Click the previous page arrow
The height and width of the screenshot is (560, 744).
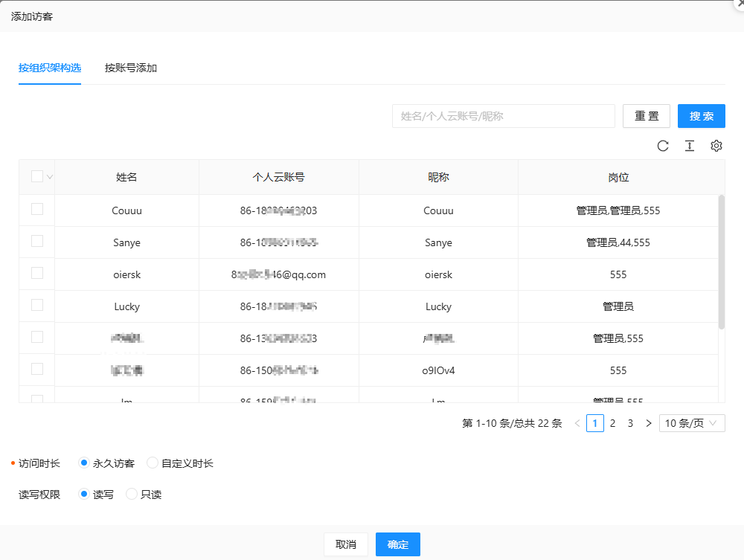[577, 423]
